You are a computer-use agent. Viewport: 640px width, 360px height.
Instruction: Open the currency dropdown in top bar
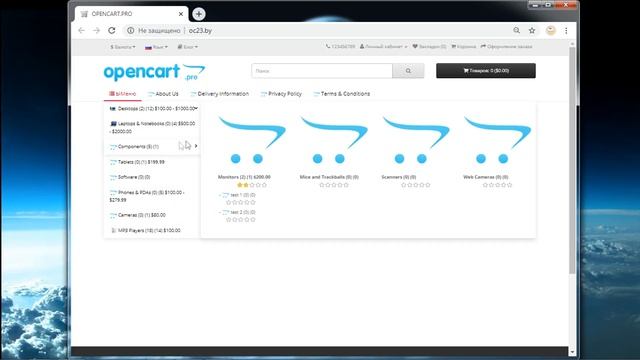pos(123,47)
